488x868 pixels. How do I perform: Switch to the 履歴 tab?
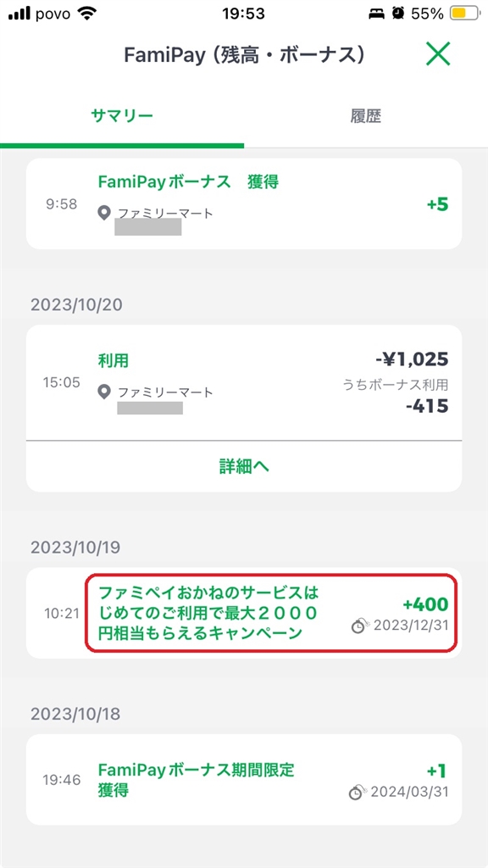pos(366,116)
